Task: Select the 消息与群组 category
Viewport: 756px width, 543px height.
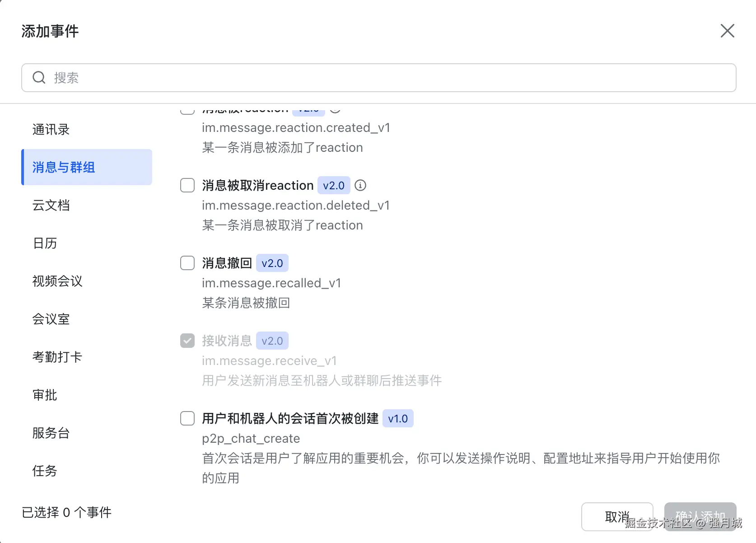Action: [x=64, y=167]
